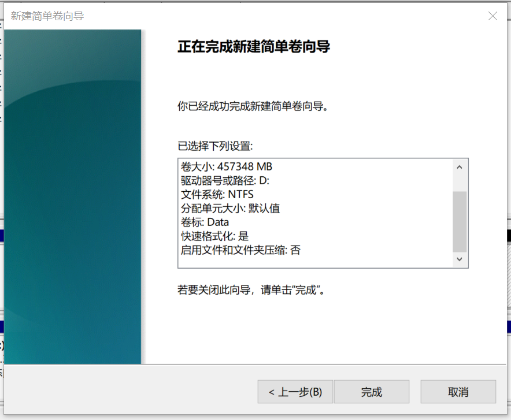The width and height of the screenshot is (511, 420).
Task: Cancel the wizard with 取消 button
Action: pyautogui.click(x=458, y=392)
